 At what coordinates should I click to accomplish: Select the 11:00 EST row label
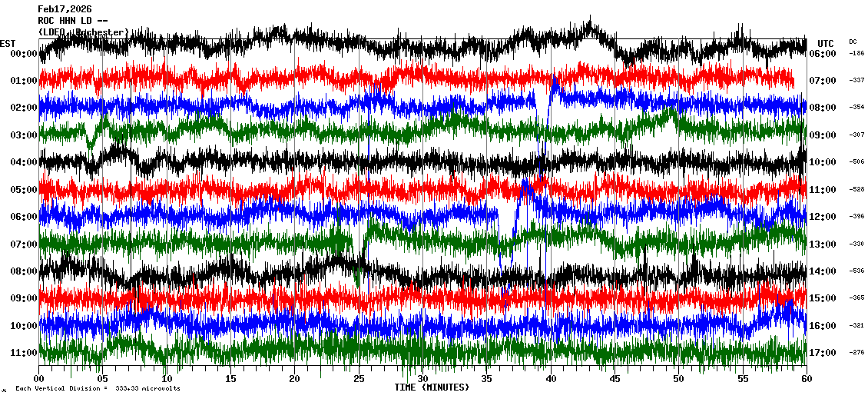pos(24,353)
